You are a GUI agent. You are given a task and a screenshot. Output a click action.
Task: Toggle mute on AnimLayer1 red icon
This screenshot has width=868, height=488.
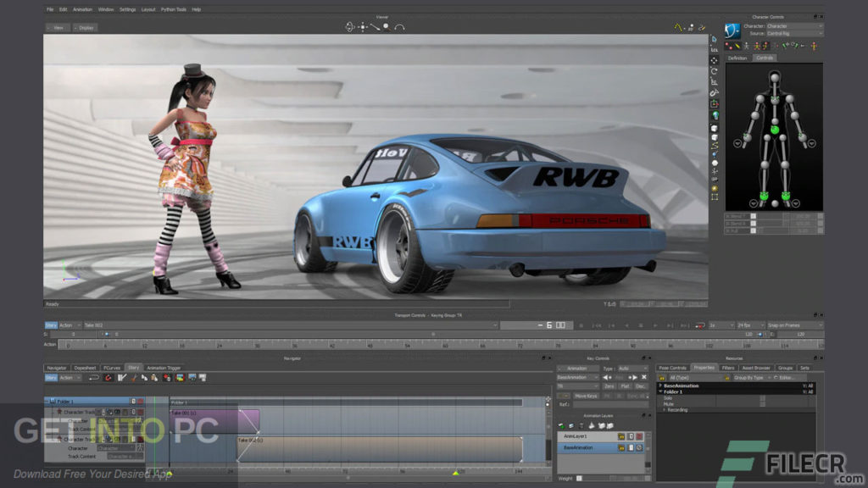[x=639, y=436]
